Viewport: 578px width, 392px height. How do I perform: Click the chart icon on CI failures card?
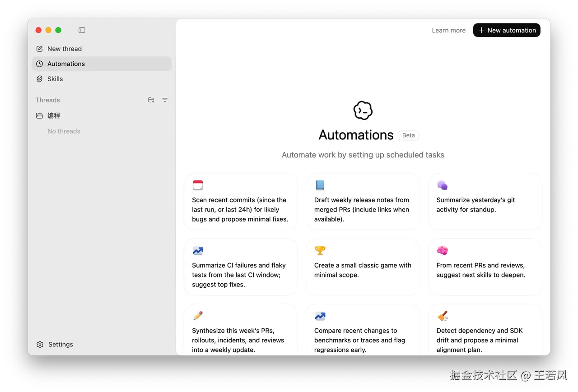point(198,250)
